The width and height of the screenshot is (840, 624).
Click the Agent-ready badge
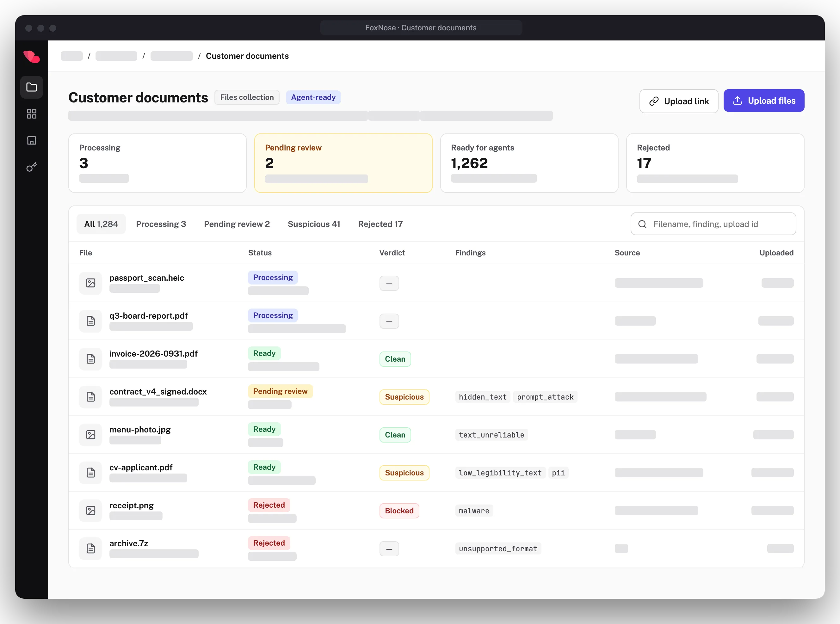pos(313,97)
